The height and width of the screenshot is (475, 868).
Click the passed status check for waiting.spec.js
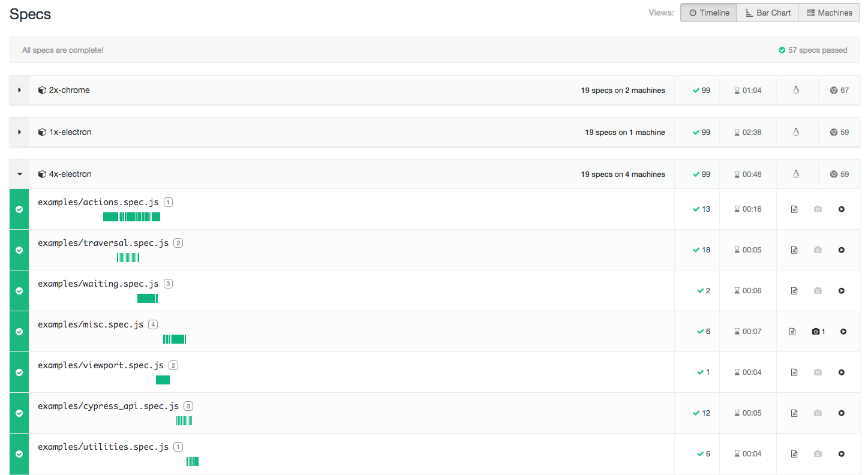[x=19, y=291]
